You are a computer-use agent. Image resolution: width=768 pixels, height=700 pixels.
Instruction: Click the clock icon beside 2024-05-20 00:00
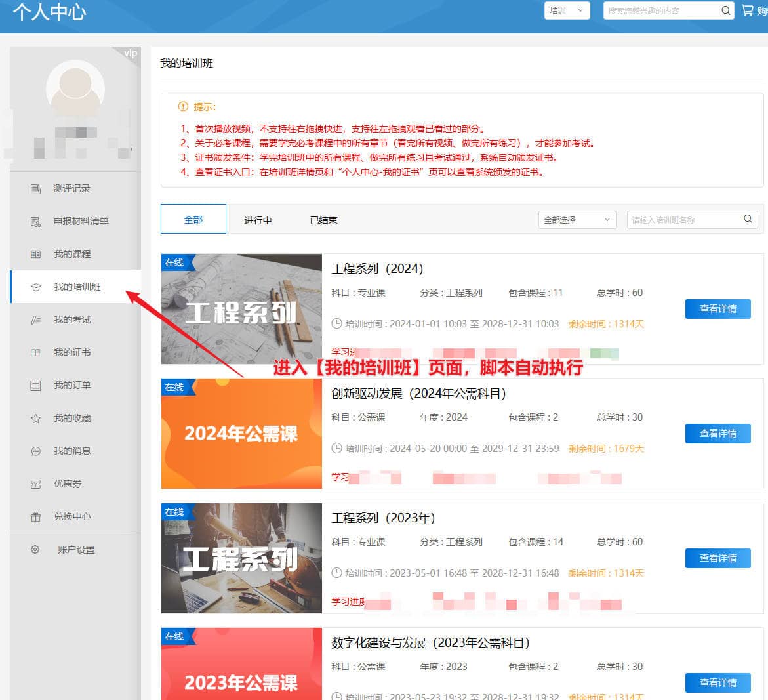tap(336, 448)
